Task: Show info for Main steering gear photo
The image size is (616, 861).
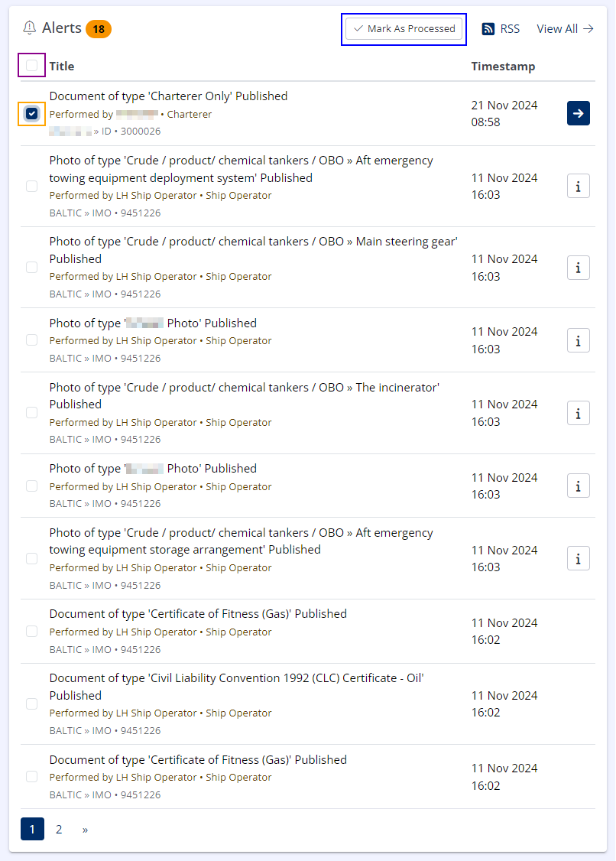Action: point(578,268)
